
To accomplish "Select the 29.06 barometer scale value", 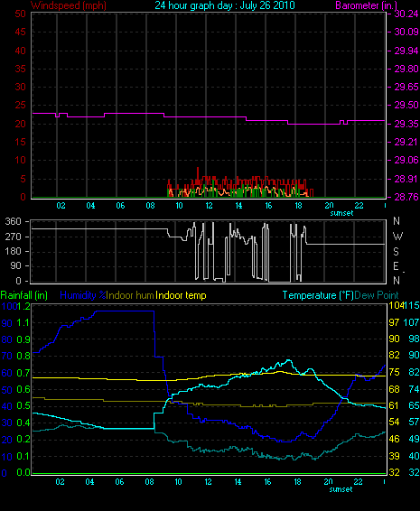I will click(x=406, y=160).
